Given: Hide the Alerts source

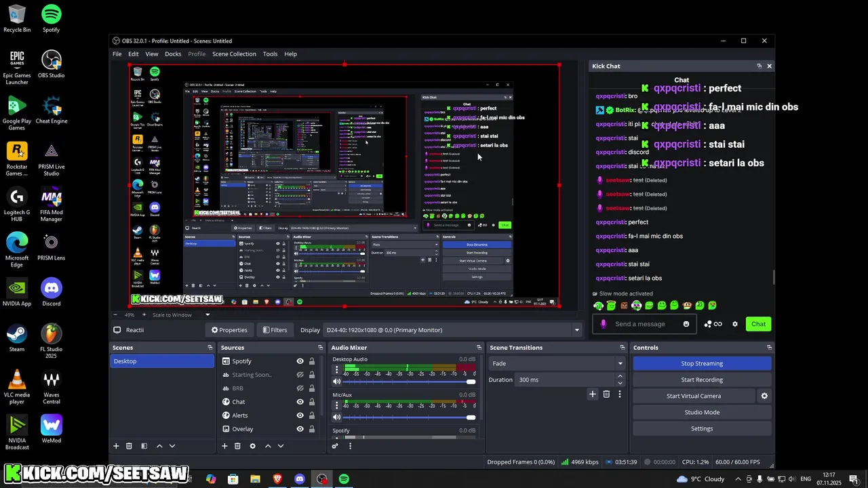Looking at the screenshot, I should coord(300,415).
